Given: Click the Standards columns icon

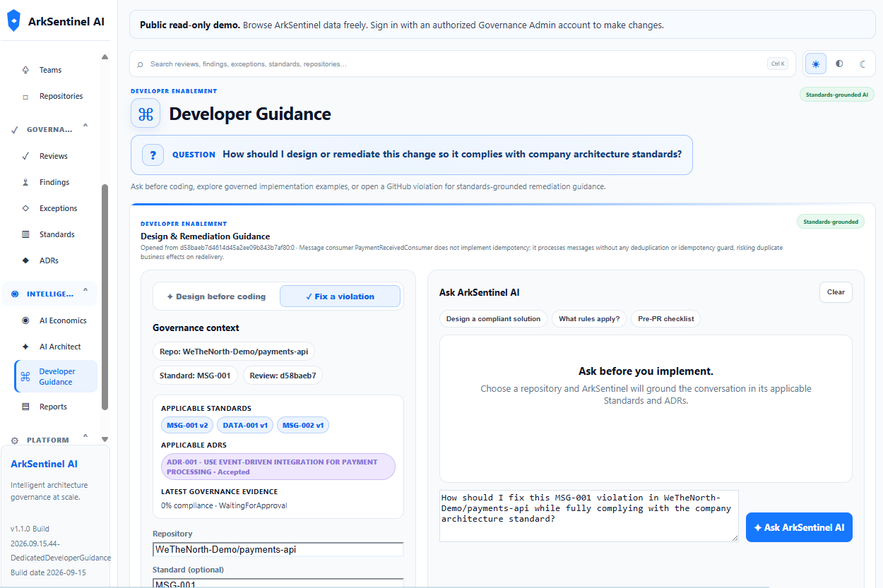Looking at the screenshot, I should (x=25, y=234).
